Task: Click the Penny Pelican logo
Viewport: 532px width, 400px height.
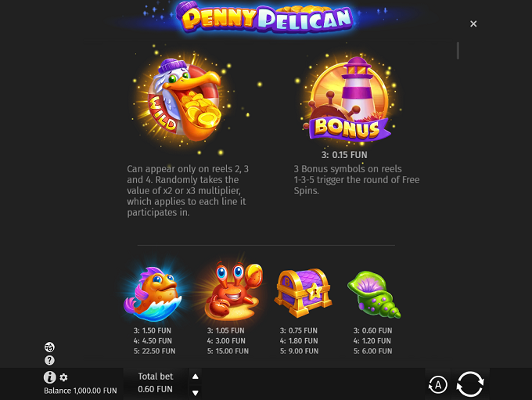Action: coord(266,17)
